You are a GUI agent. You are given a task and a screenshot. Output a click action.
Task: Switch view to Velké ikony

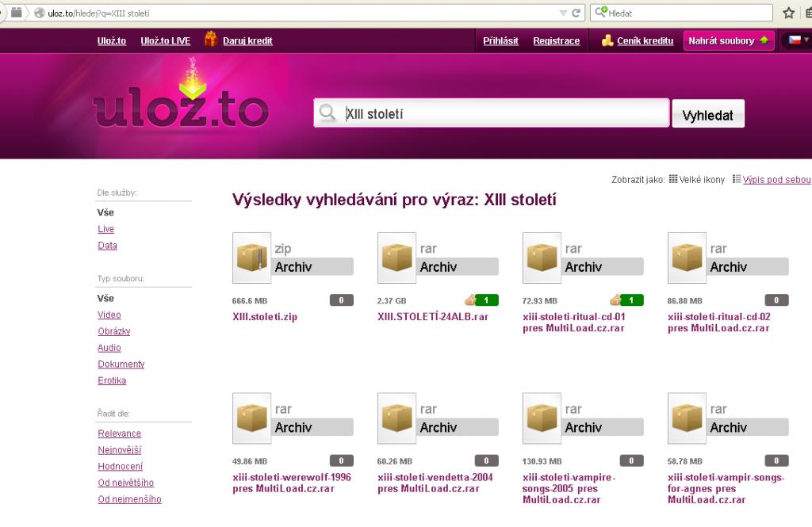coord(702,180)
